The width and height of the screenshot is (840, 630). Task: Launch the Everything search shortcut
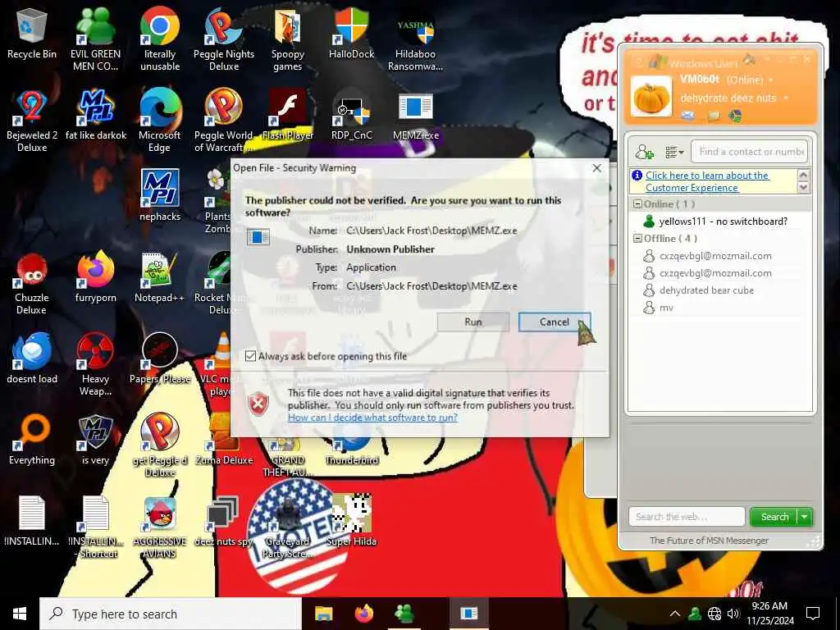pyautogui.click(x=32, y=441)
